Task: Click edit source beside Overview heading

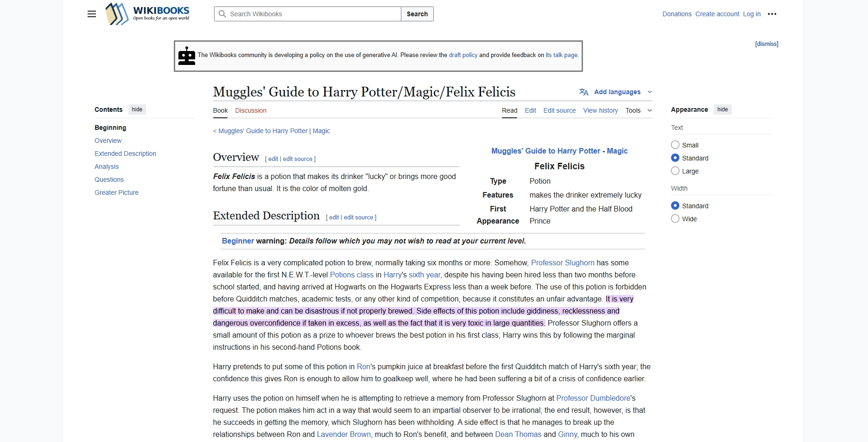Action: coord(298,159)
